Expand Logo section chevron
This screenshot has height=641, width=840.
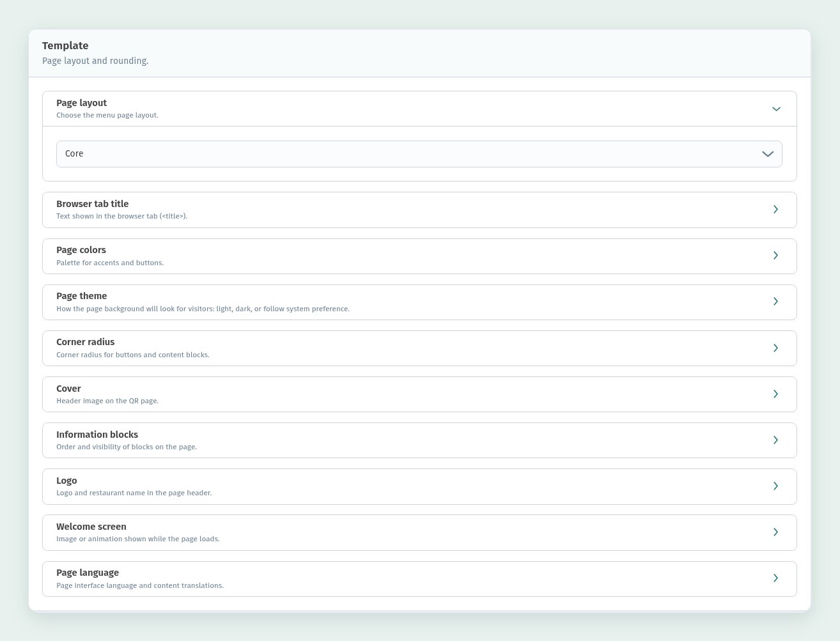point(775,486)
